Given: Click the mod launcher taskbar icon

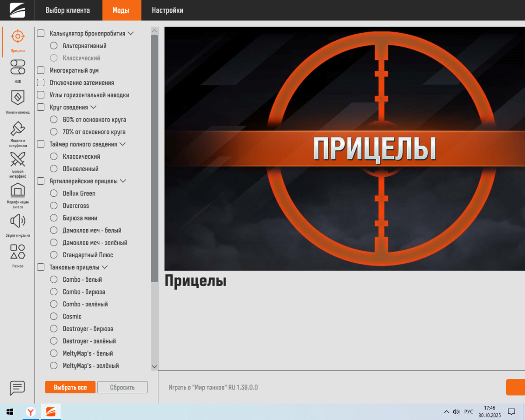Looking at the screenshot, I should 51,412.
